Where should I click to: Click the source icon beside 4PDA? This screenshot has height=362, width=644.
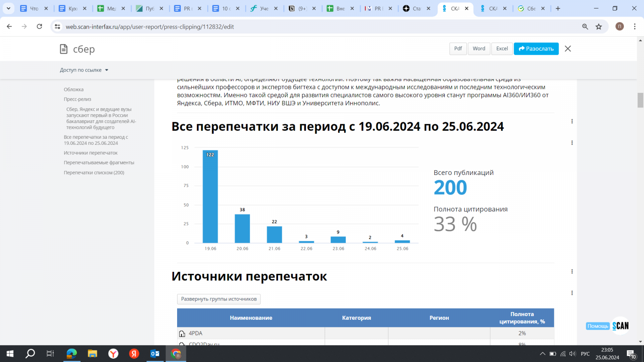[182, 333]
